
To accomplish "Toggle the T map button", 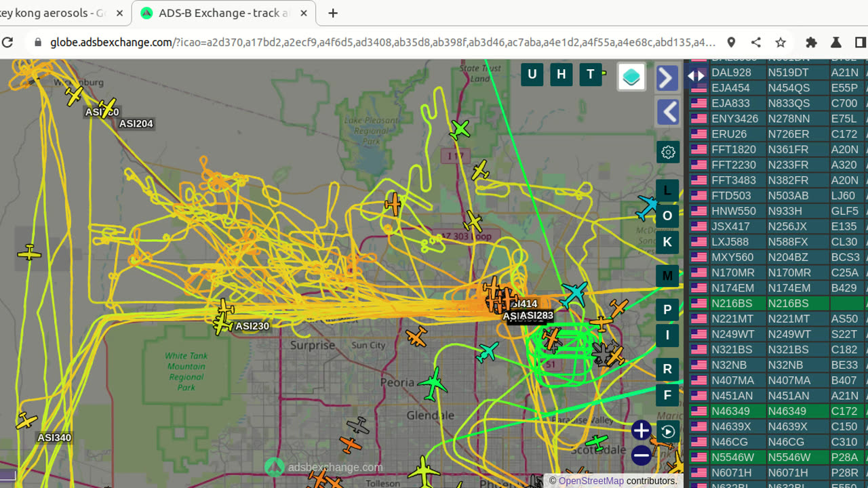I will (591, 75).
